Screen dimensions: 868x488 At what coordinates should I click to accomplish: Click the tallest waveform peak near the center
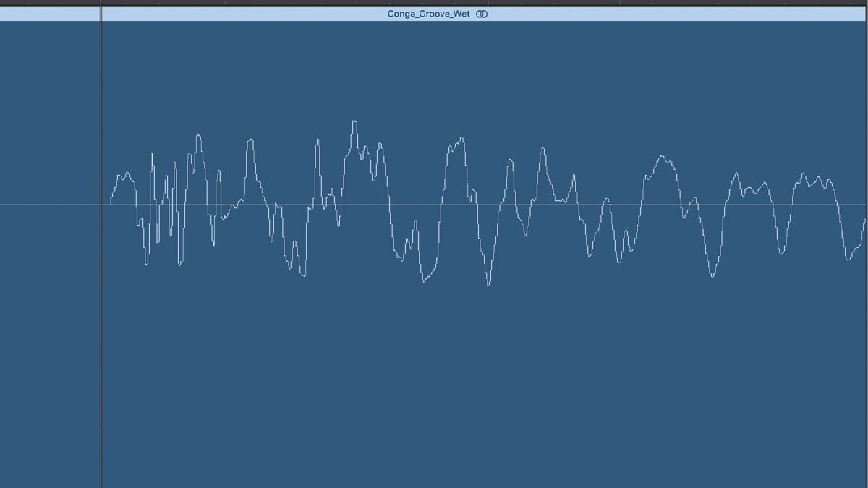click(354, 123)
